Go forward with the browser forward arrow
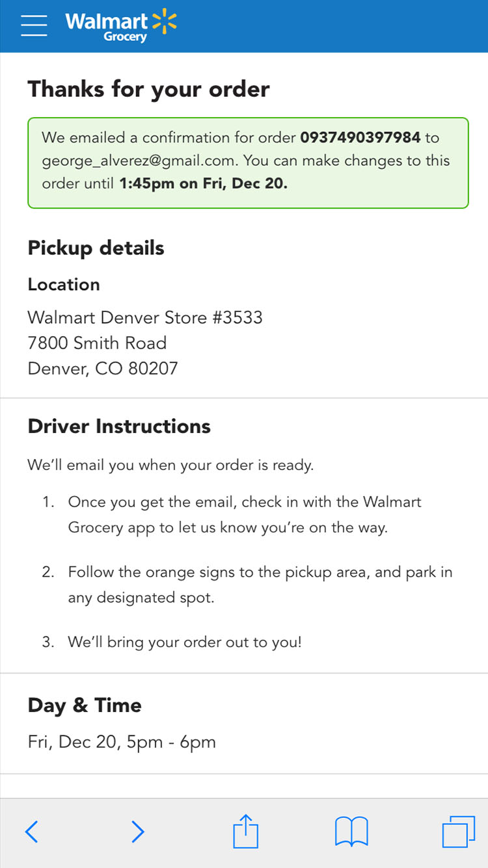 tap(137, 832)
